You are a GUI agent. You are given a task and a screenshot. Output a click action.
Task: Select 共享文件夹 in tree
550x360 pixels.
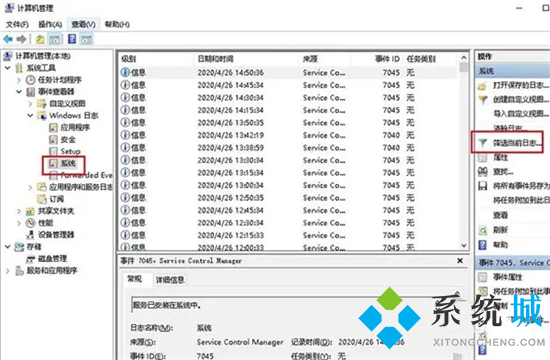coord(56,211)
